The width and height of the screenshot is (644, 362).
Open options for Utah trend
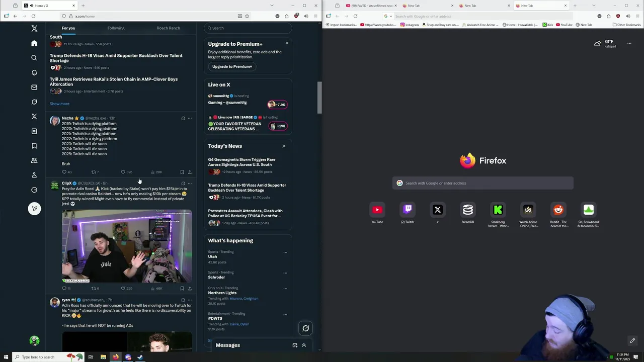[285, 252]
